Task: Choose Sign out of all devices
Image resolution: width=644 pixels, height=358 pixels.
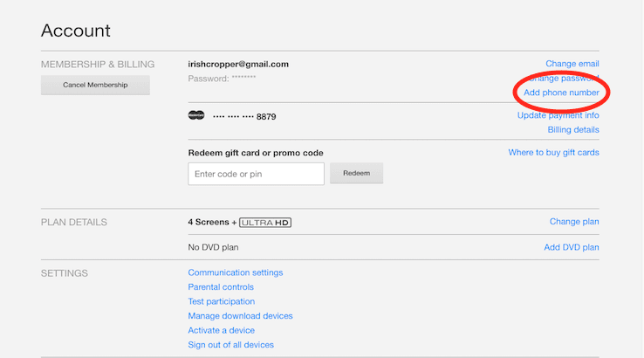Action: (x=230, y=345)
